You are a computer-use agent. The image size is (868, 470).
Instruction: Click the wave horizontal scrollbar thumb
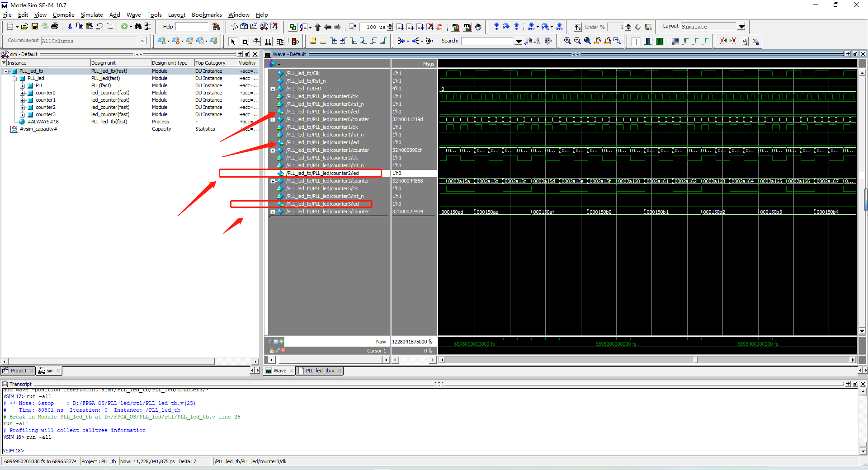[695, 360]
